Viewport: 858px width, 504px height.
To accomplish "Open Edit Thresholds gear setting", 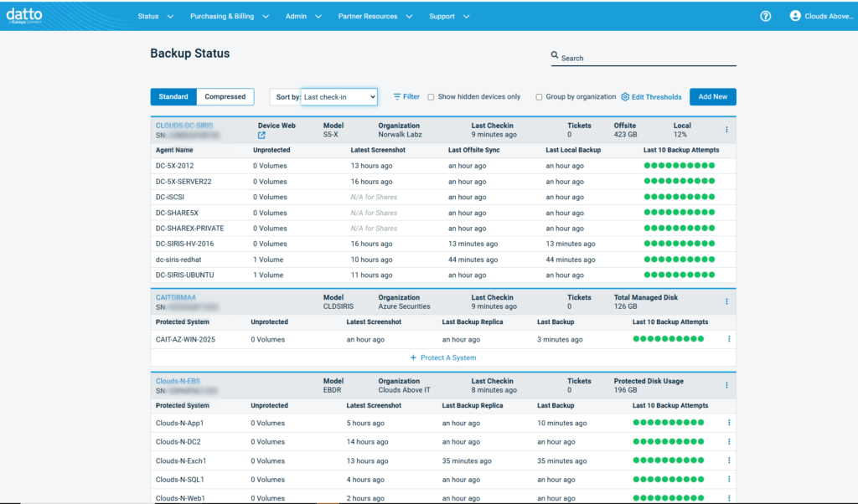I will [625, 97].
